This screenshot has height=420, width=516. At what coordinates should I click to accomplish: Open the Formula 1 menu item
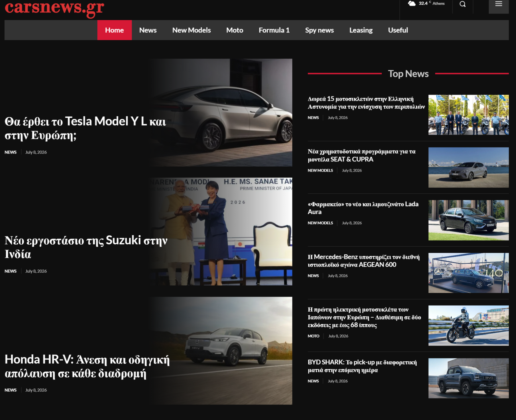click(274, 30)
